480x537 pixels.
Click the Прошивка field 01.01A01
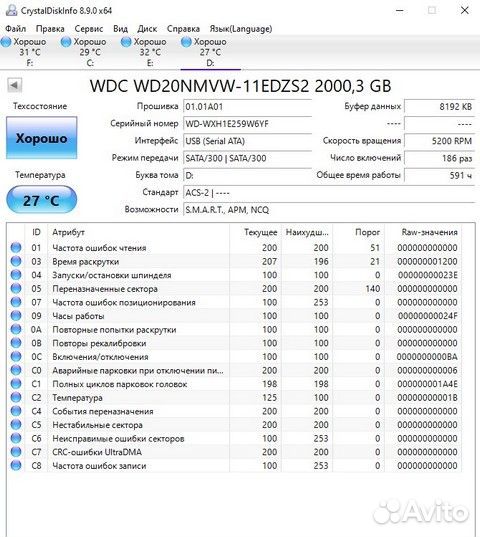coord(248,107)
